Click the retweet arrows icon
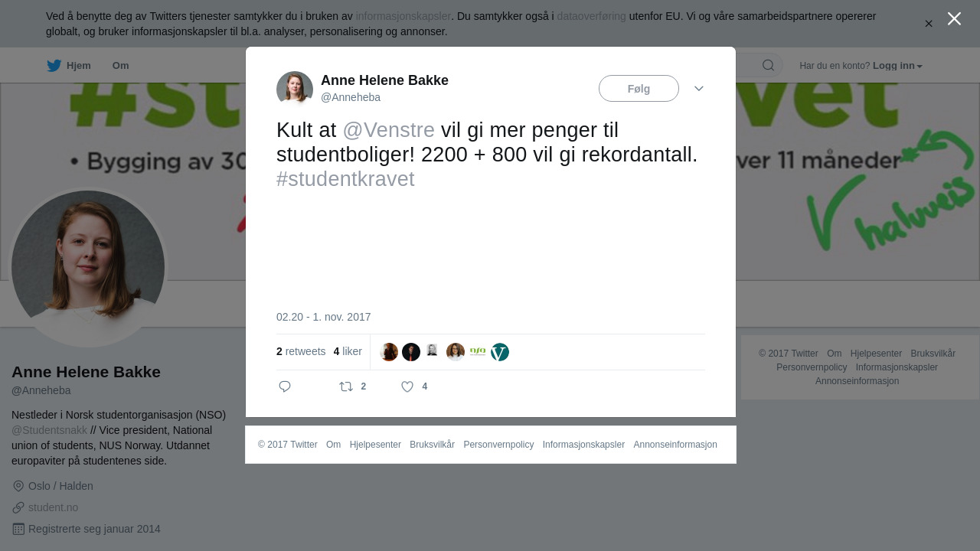This screenshot has height=551, width=980. (x=346, y=386)
